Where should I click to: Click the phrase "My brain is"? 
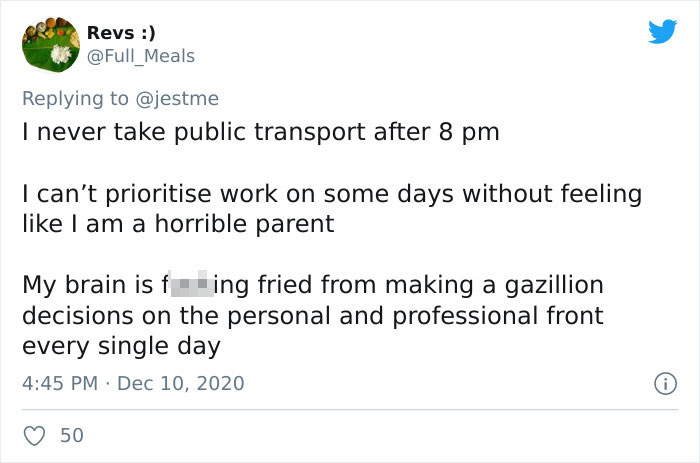[x=86, y=285]
